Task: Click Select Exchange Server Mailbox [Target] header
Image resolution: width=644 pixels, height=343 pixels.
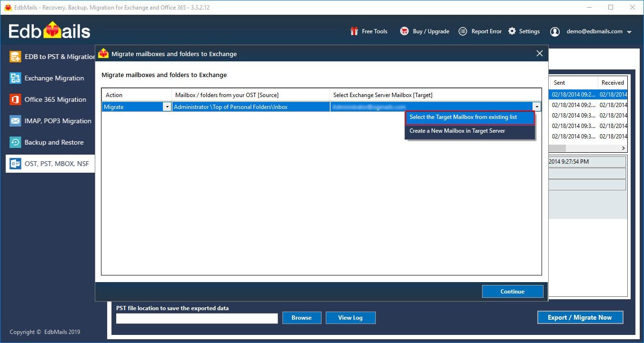Action: click(x=436, y=95)
